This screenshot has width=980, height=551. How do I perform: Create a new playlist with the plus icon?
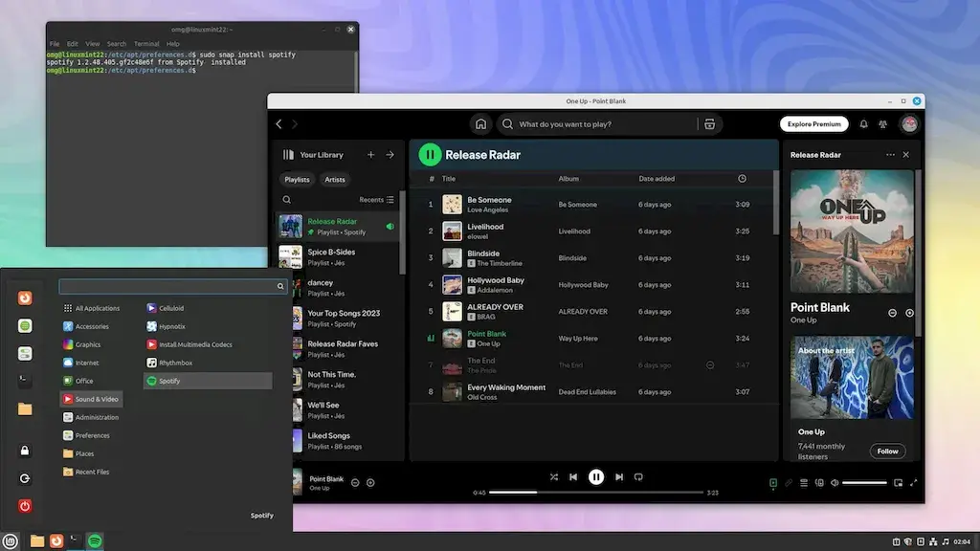370,154
